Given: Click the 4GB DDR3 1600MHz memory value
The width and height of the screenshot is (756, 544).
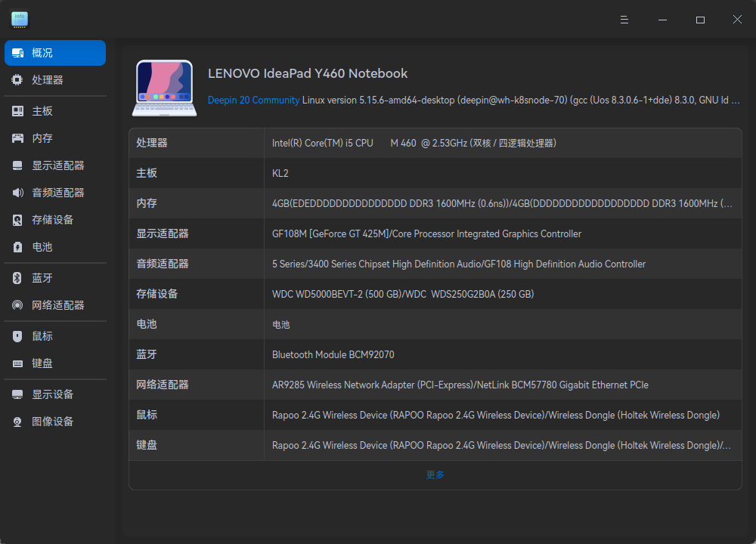Looking at the screenshot, I should click(502, 204).
